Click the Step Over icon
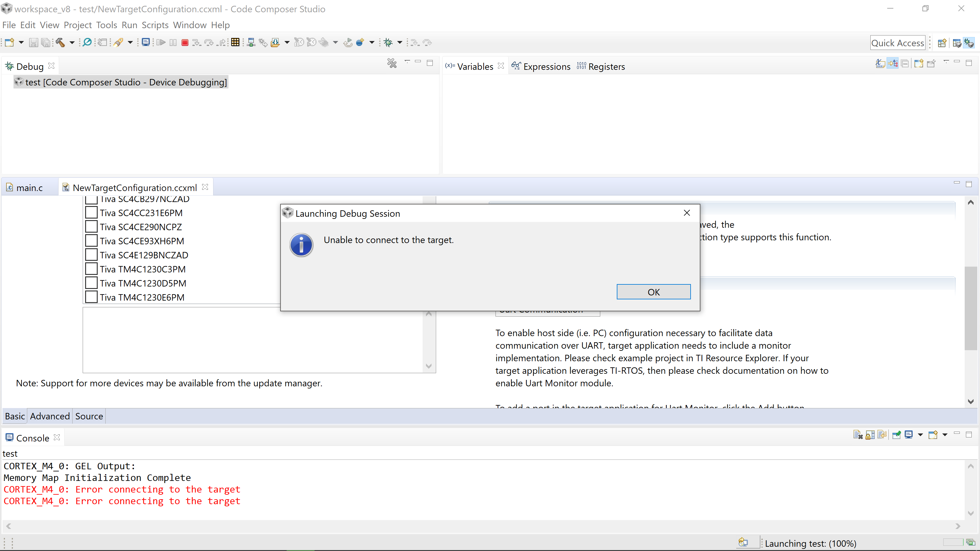 209,43
